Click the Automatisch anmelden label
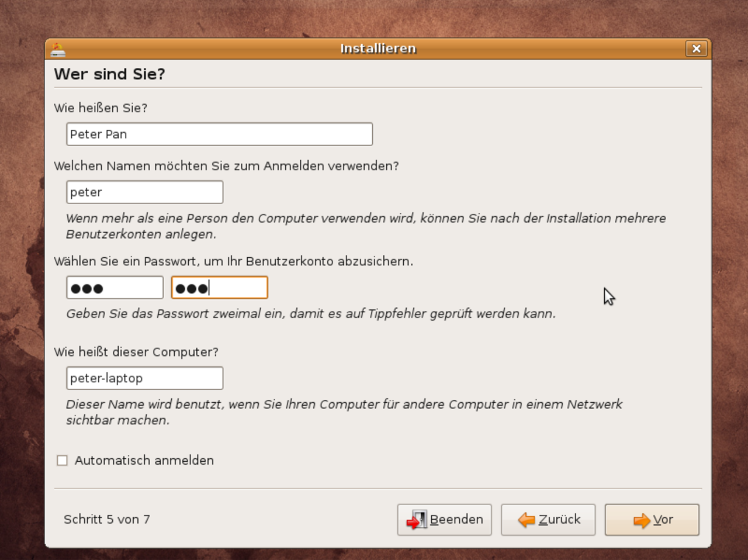Screen dimensions: 748x560 click(x=144, y=461)
